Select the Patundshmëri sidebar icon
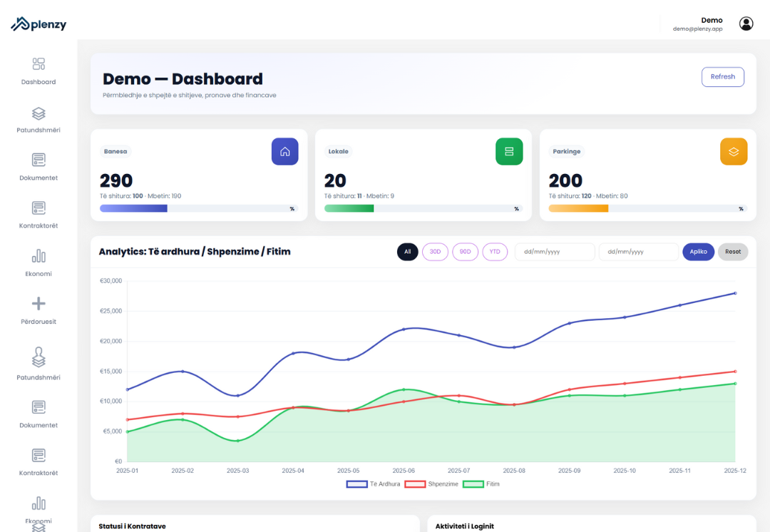This screenshot has height=532, width=770. tap(38, 113)
